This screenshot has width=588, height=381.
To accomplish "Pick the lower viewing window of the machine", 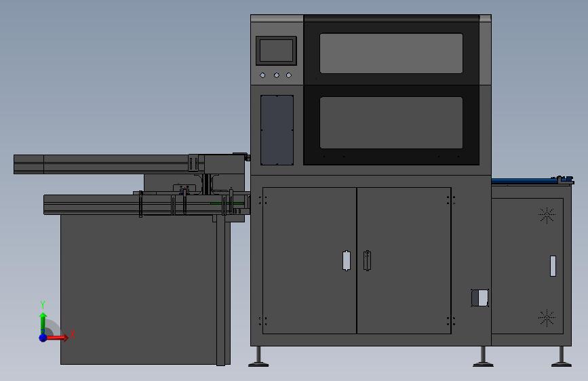I will point(391,123).
